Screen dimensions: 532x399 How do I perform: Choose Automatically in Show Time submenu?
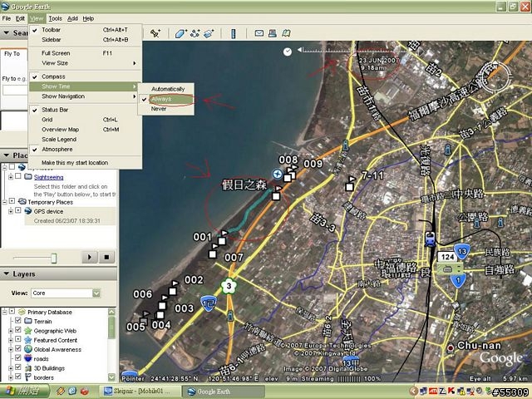[x=166, y=89]
